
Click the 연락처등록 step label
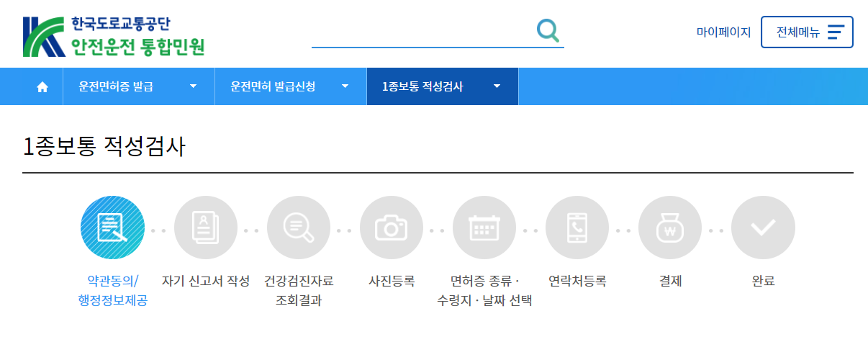click(577, 281)
